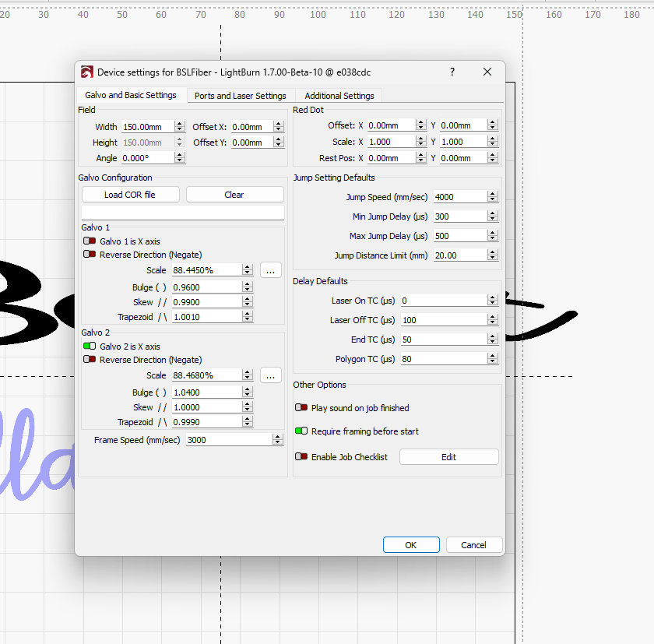Click the Field Angle input box
Viewport: 654px width, 644px height.
coord(148,158)
